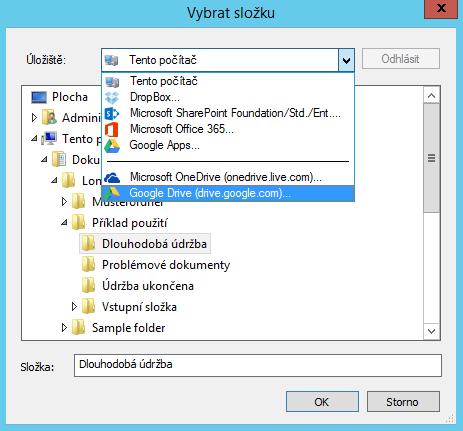The width and height of the screenshot is (463, 431).
Task: Click the Doku documents library icon
Action: [59, 159]
